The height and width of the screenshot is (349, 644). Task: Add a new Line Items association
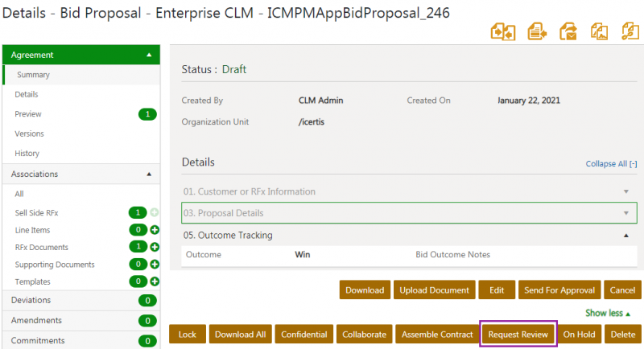155,230
